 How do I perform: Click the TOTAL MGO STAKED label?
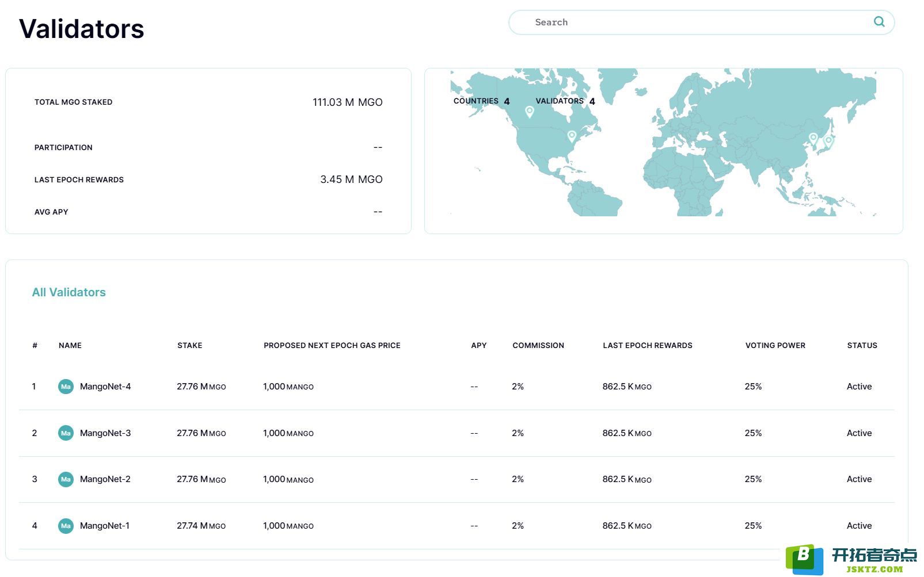[74, 102]
